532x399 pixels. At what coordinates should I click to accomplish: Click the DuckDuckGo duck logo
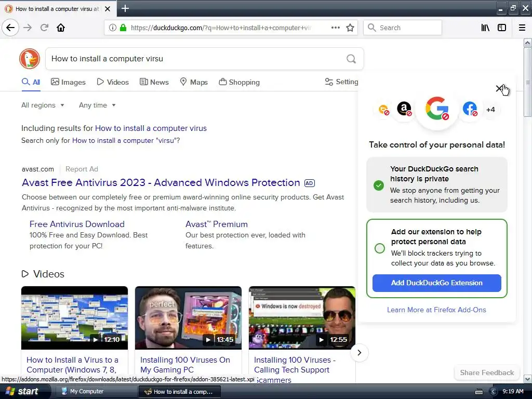(x=30, y=59)
